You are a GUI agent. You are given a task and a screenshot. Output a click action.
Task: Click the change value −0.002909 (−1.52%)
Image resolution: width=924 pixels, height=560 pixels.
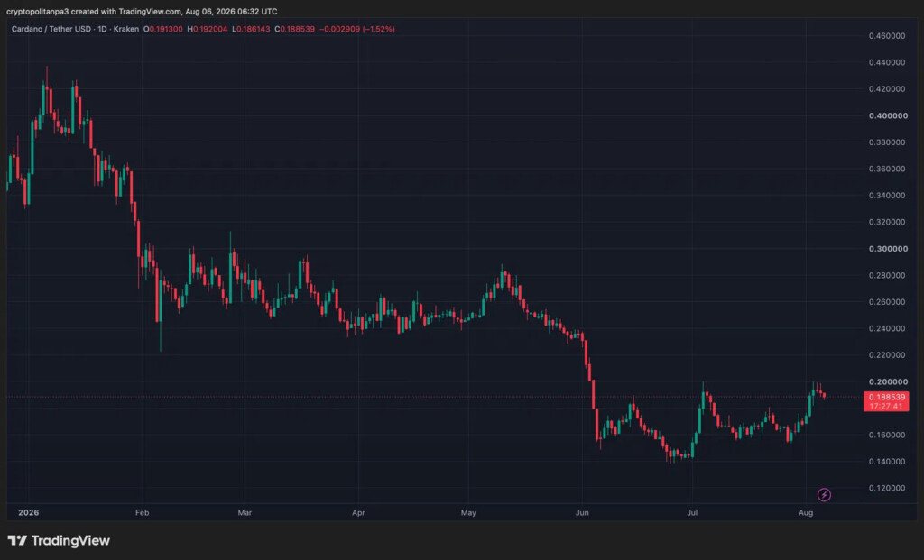357,29
